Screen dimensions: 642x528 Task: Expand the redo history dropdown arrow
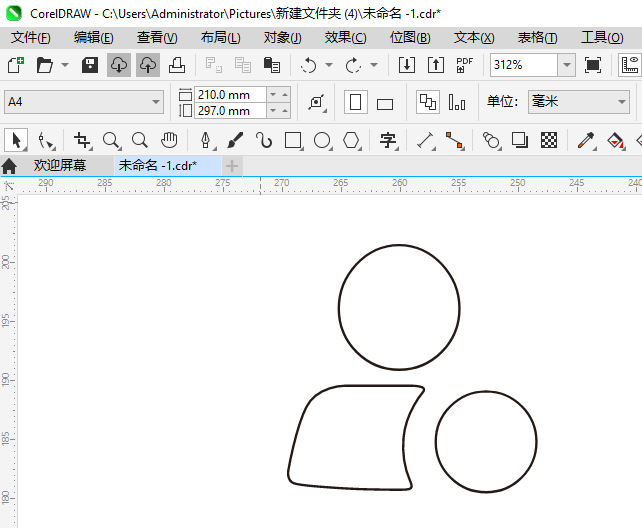click(x=374, y=65)
